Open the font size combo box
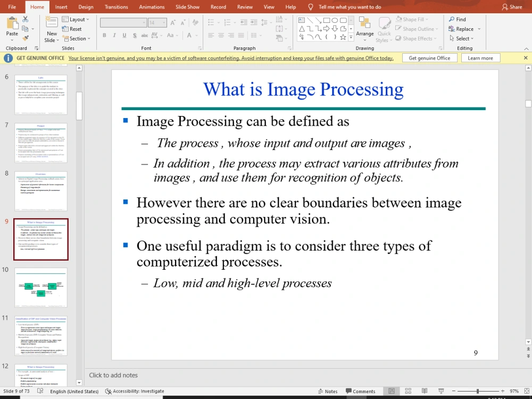 [x=157, y=23]
